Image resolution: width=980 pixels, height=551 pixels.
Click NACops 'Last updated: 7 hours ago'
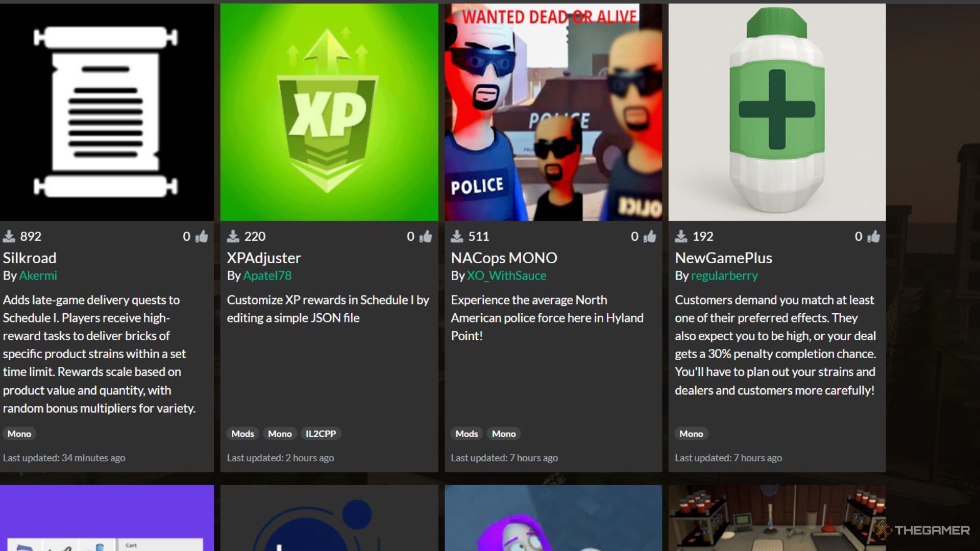[504, 458]
